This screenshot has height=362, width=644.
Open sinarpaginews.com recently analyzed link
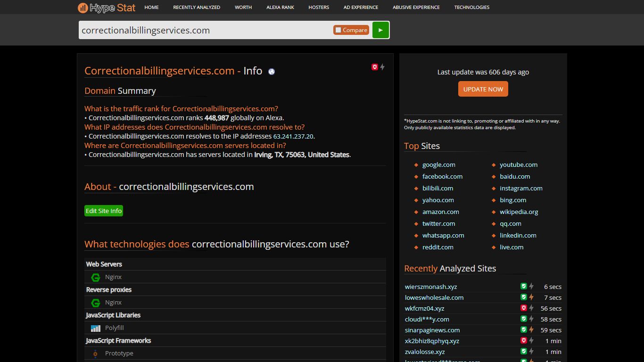(x=432, y=330)
